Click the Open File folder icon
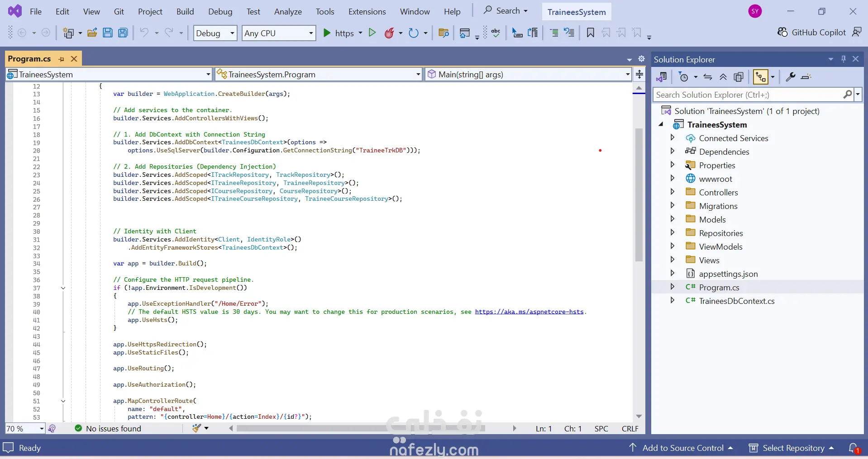Screen dimensions: 868x459 coord(92,33)
